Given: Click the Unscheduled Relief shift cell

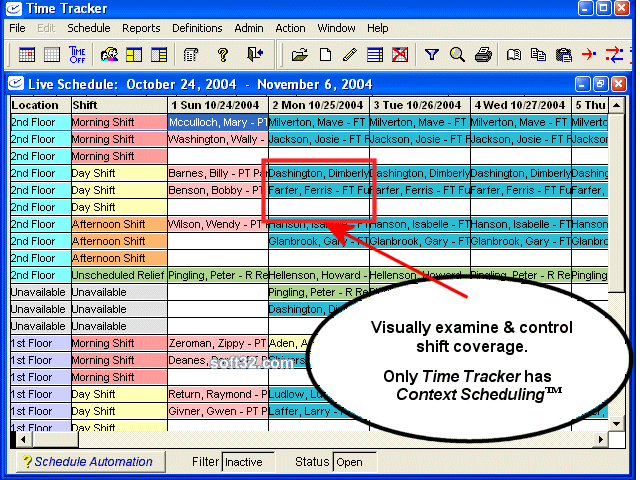Looking at the screenshot, I should point(119,276).
